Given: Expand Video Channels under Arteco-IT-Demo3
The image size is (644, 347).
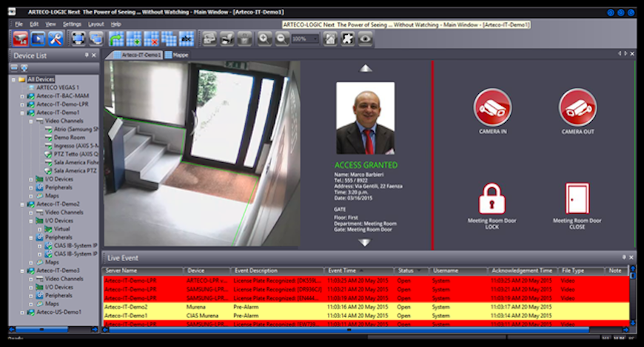Looking at the screenshot, I should [x=31, y=279].
